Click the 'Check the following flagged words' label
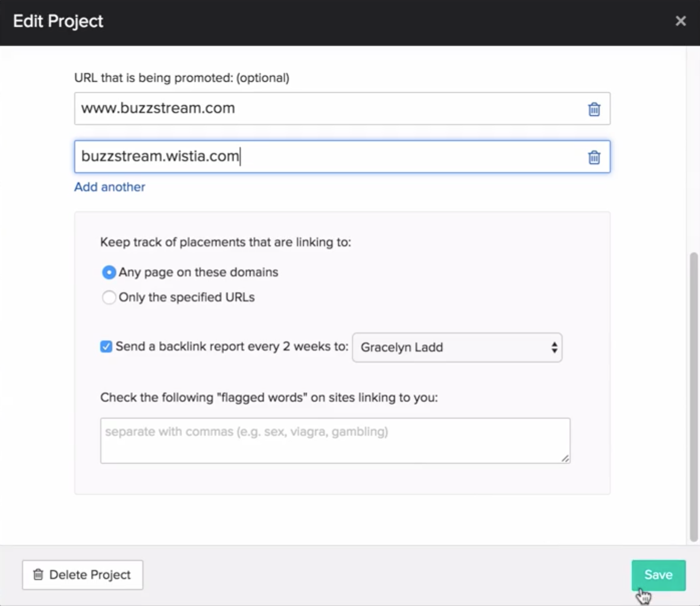700x606 pixels. 269,398
